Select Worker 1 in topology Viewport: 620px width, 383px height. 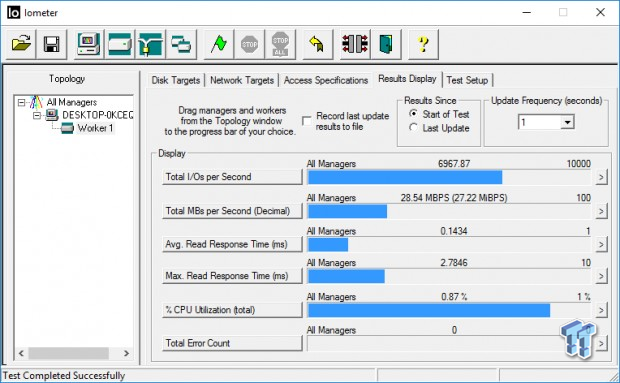pos(95,128)
